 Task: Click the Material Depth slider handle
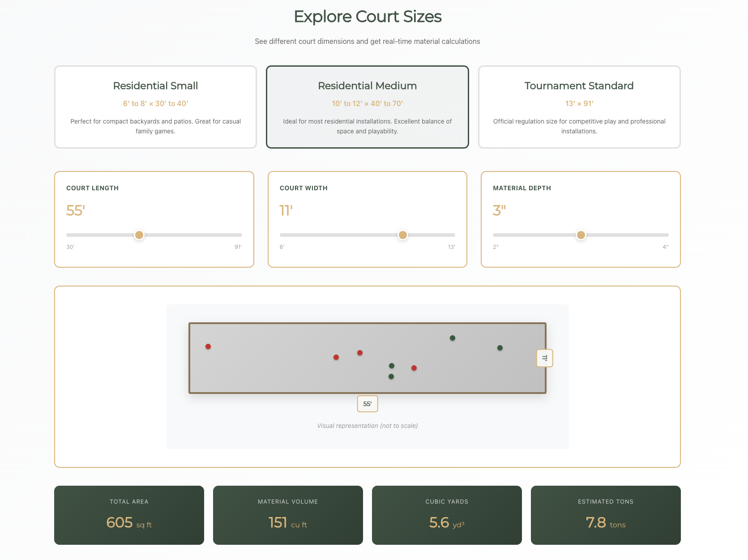point(581,235)
